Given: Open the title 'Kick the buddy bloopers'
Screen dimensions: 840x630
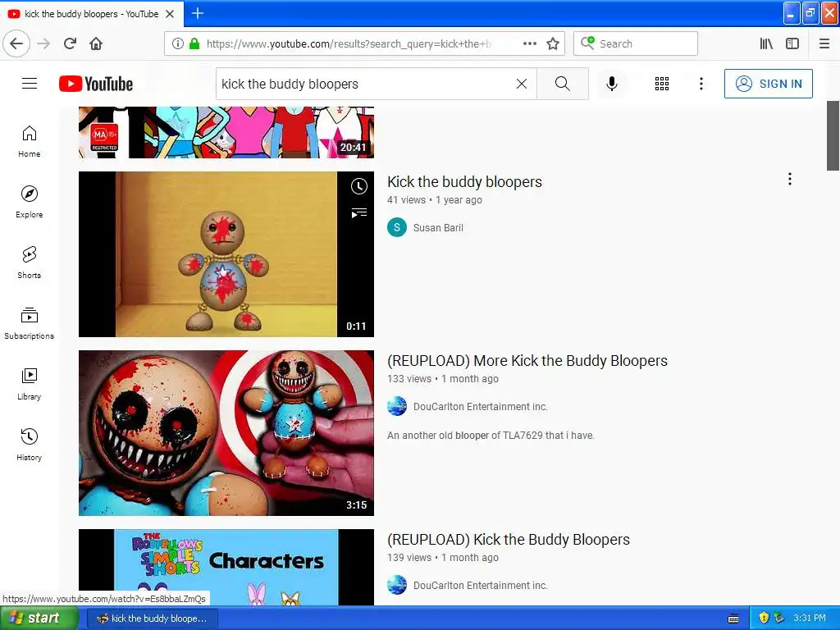Looking at the screenshot, I should click(464, 182).
